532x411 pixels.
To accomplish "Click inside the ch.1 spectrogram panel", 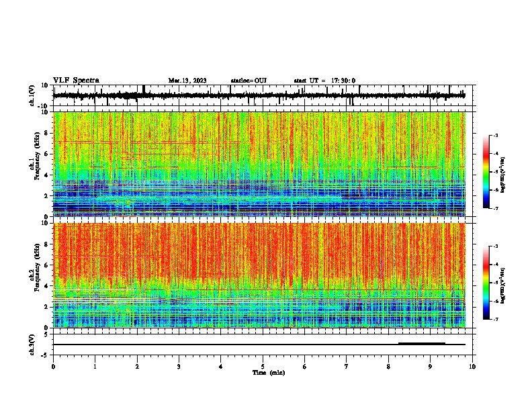I will [259, 164].
